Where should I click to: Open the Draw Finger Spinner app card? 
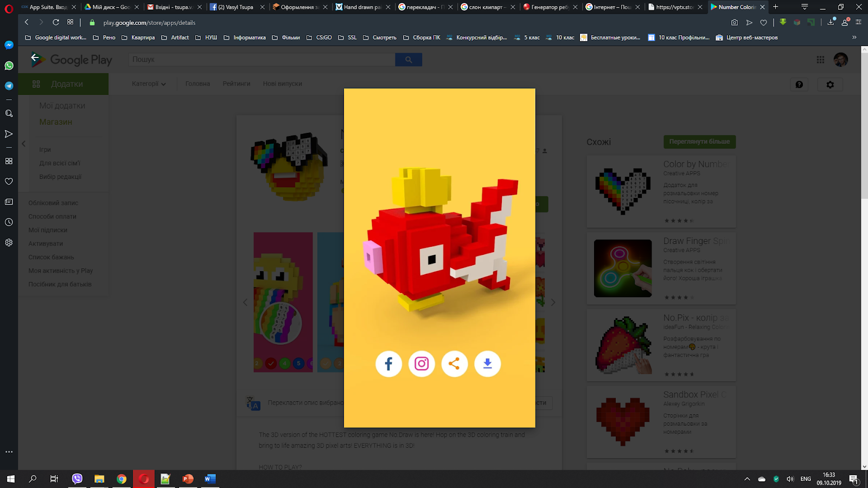click(x=661, y=268)
